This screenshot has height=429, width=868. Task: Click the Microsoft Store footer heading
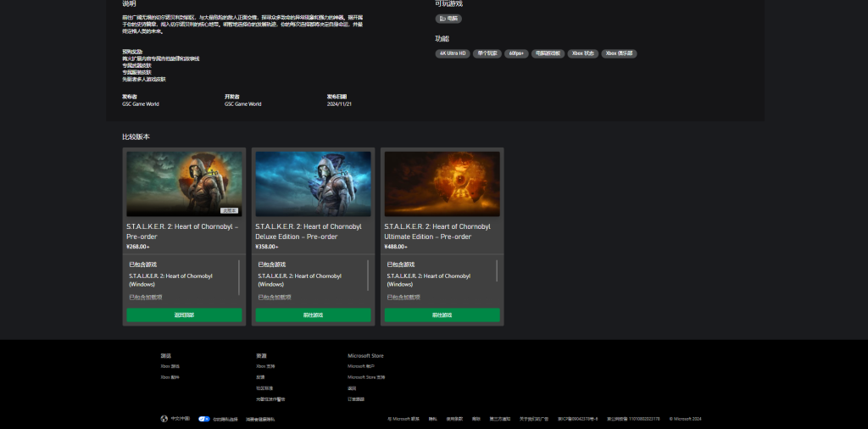[x=365, y=356]
